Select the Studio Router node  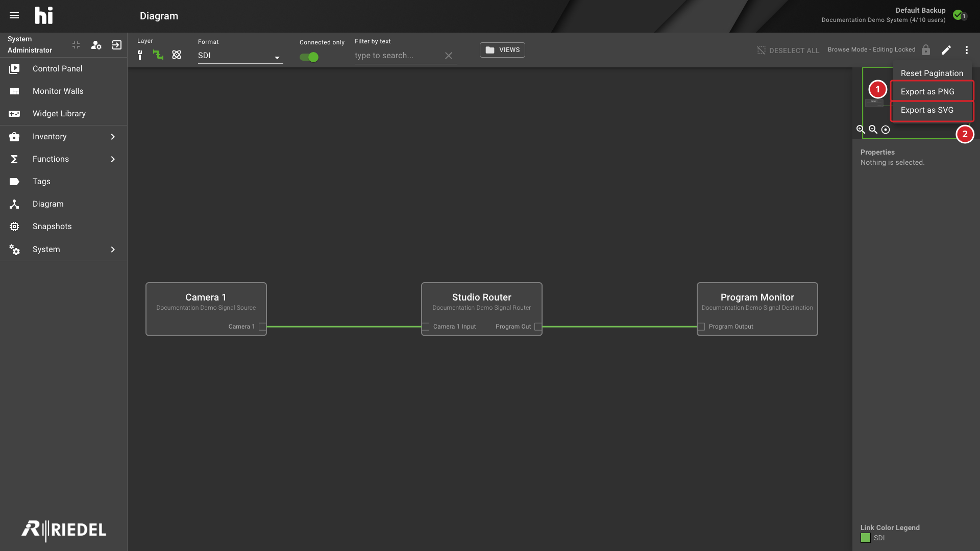481,309
